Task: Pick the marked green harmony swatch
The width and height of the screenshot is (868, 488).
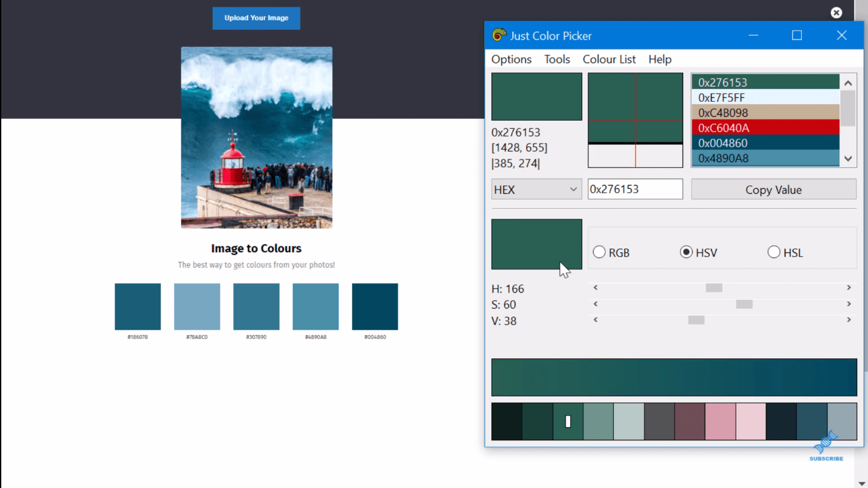Action: click(568, 421)
